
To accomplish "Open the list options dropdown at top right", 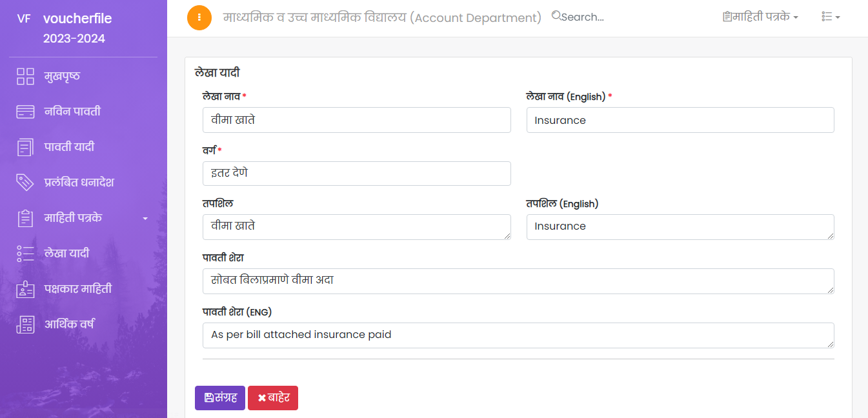I will click(x=830, y=17).
